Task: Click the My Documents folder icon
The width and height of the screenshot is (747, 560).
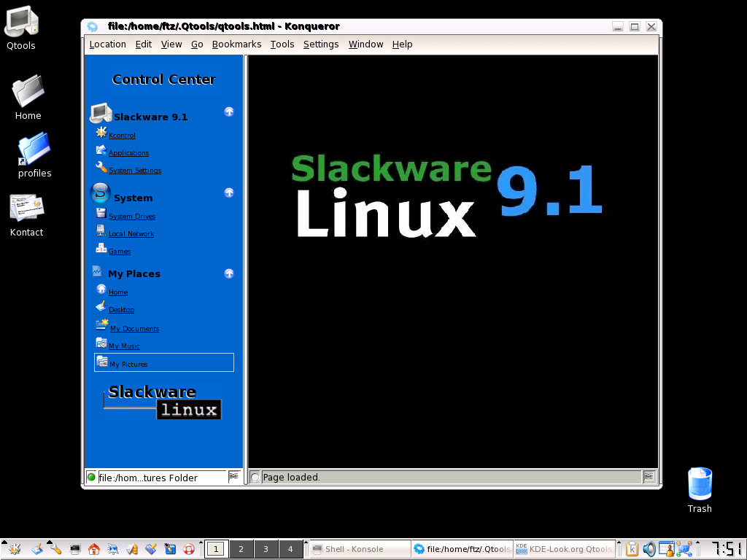Action: (101, 324)
